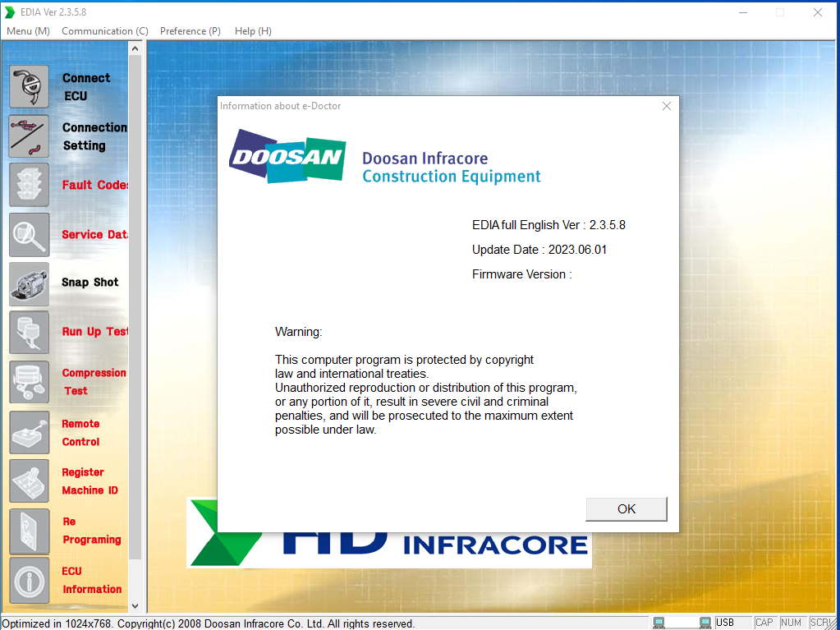The height and width of the screenshot is (630, 840).
Task: Select the Snap Shot camera icon
Action: click(x=29, y=283)
